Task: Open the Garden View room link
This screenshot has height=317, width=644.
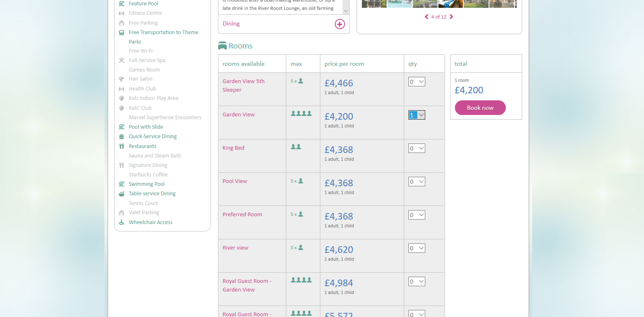Action: (x=239, y=115)
